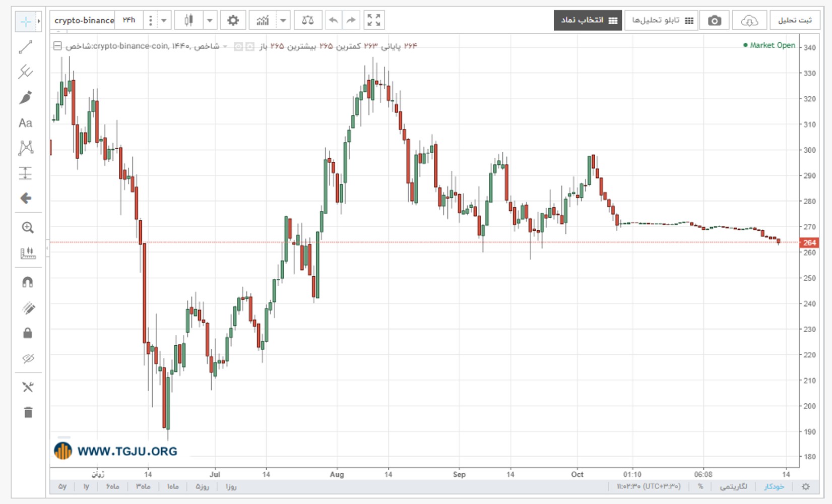Select the left arrow marker tool
The image size is (832, 504).
(x=26, y=198)
